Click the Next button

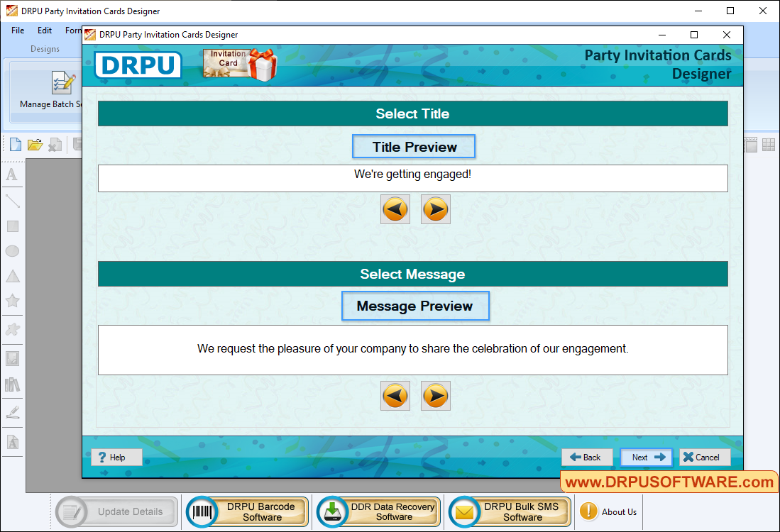point(647,458)
